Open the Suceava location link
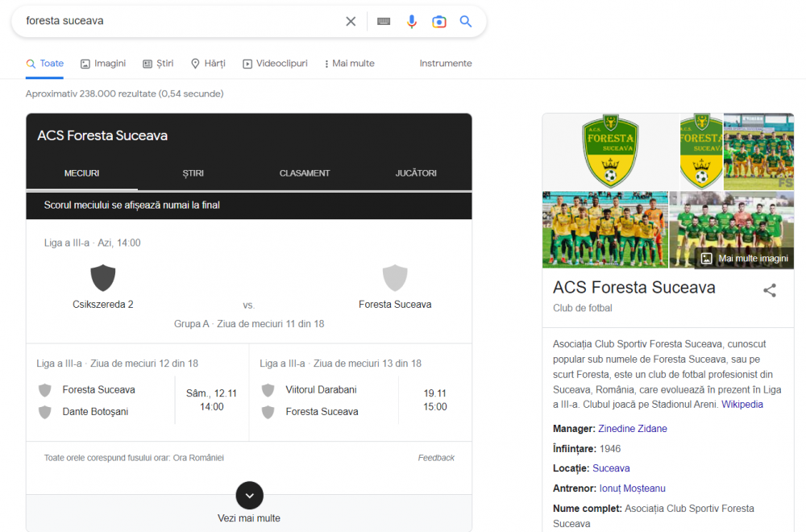This screenshot has height=532, width=806. coord(611,468)
